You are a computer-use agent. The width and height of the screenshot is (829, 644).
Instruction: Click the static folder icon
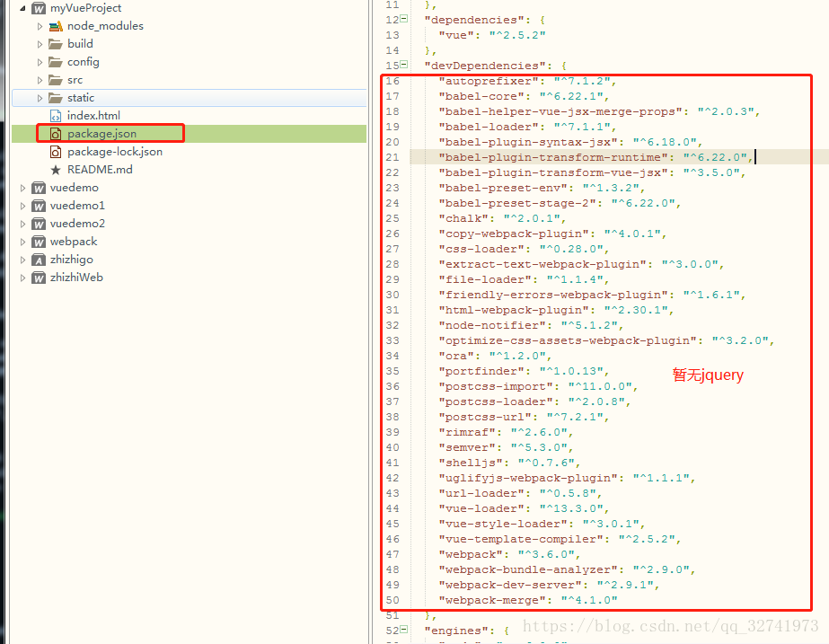pyautogui.click(x=56, y=98)
